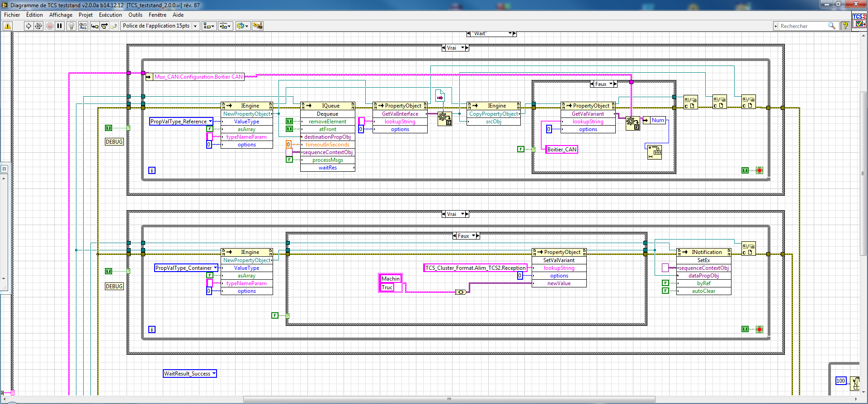Click the yellow warning triangle icon
Viewport: 868px width, 404px height.
pyautogui.click(x=8, y=26)
